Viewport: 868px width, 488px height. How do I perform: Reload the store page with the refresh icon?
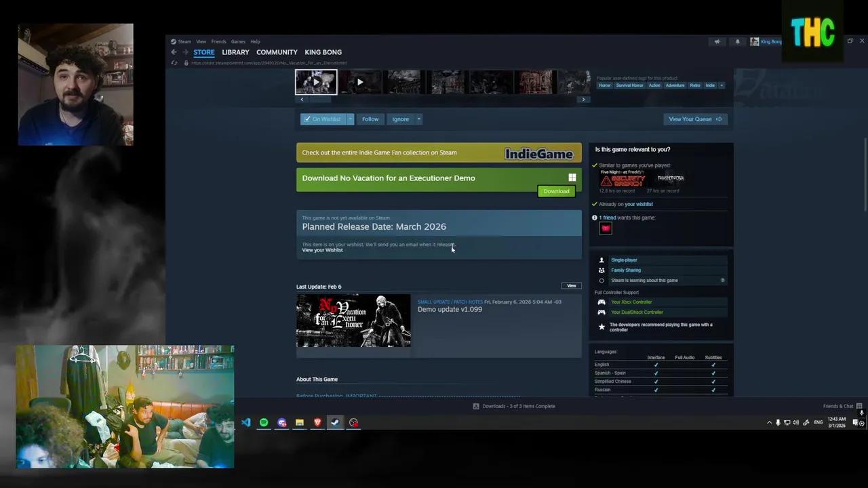pos(175,63)
